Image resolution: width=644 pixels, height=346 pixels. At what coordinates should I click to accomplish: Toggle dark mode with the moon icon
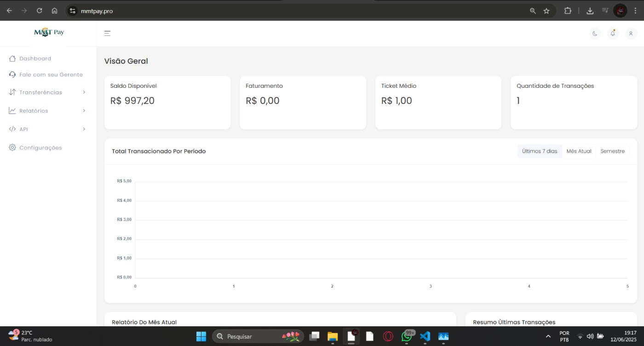pyautogui.click(x=595, y=34)
